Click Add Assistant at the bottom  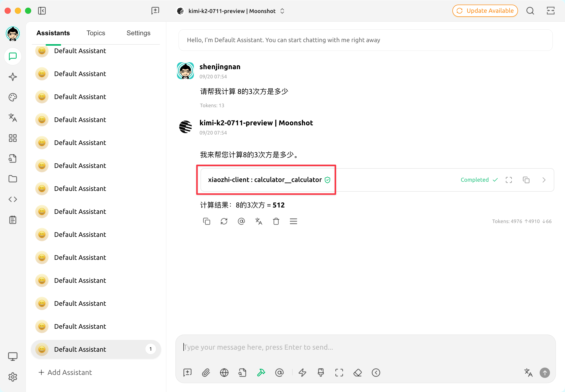pos(65,372)
